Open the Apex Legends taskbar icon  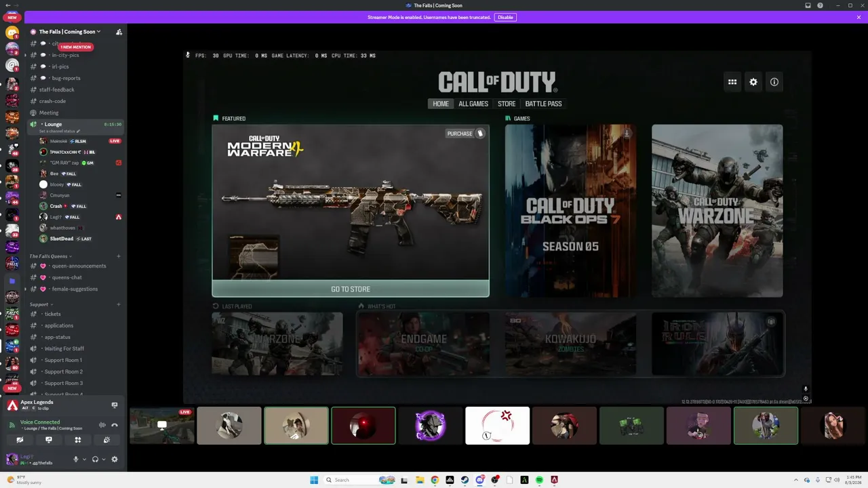tap(554, 480)
